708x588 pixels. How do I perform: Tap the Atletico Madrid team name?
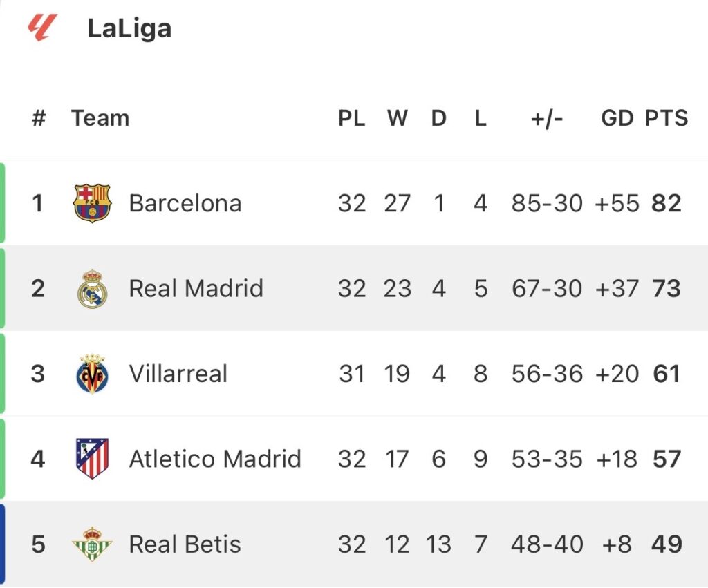215,459
